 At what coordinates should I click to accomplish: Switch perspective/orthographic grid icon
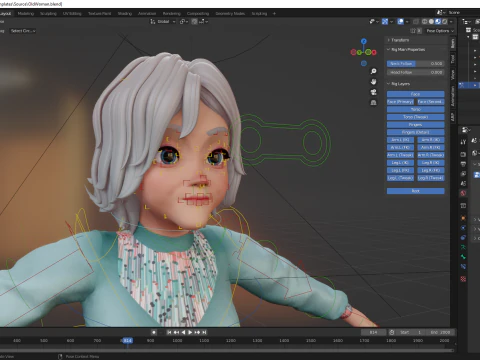374,103
